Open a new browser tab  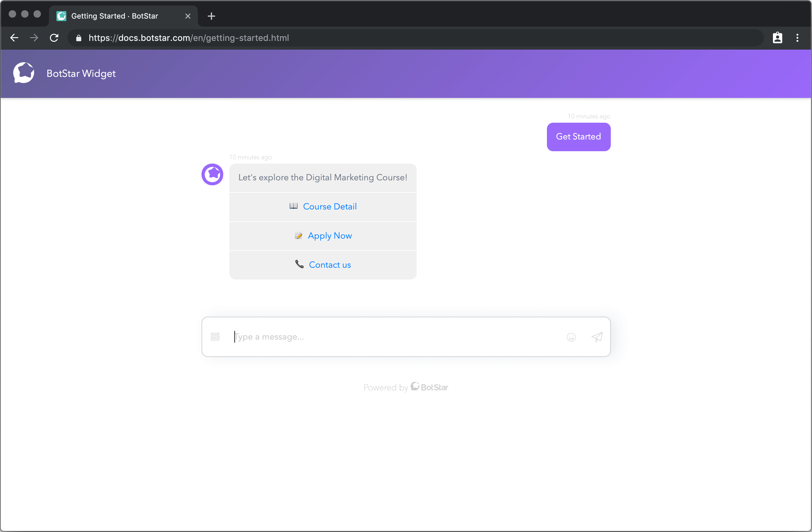point(211,16)
